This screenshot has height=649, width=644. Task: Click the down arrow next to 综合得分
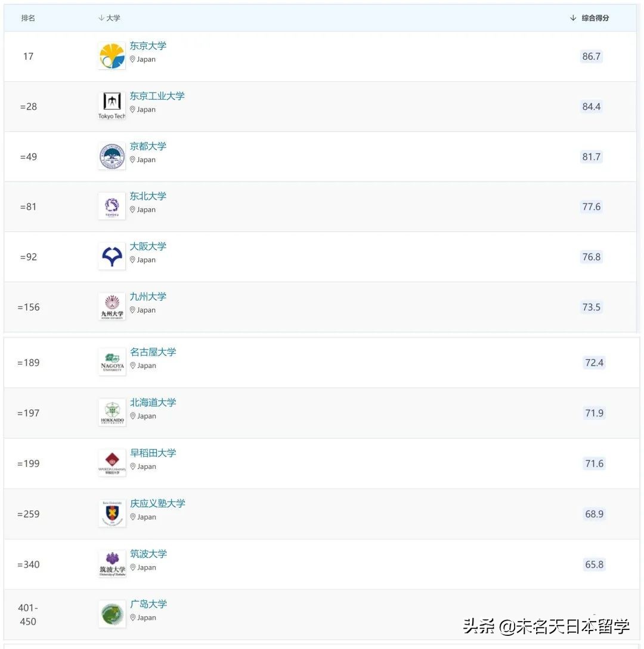[x=572, y=18]
